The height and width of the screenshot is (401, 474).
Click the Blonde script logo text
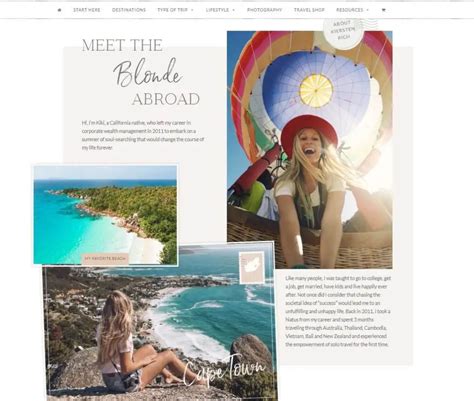point(148,73)
